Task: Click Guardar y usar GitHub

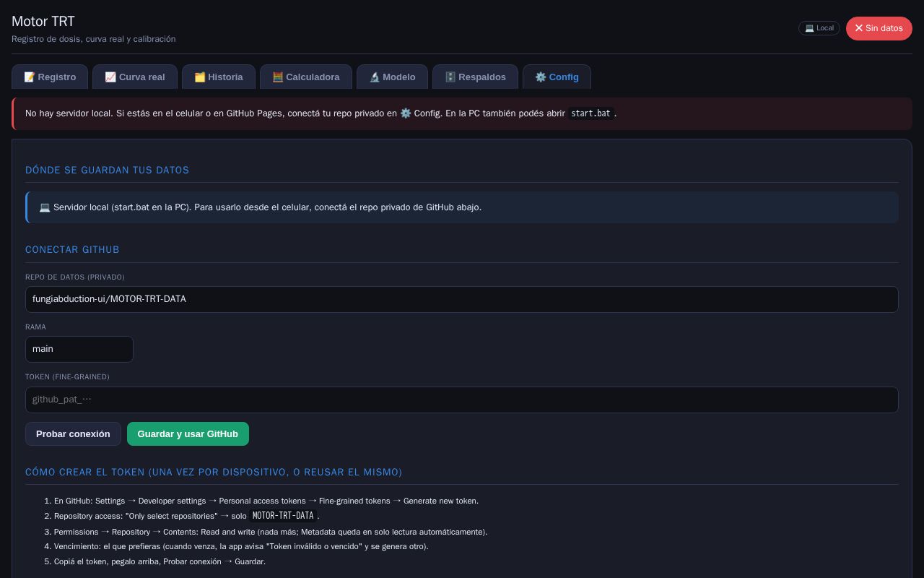Action: pos(188,434)
